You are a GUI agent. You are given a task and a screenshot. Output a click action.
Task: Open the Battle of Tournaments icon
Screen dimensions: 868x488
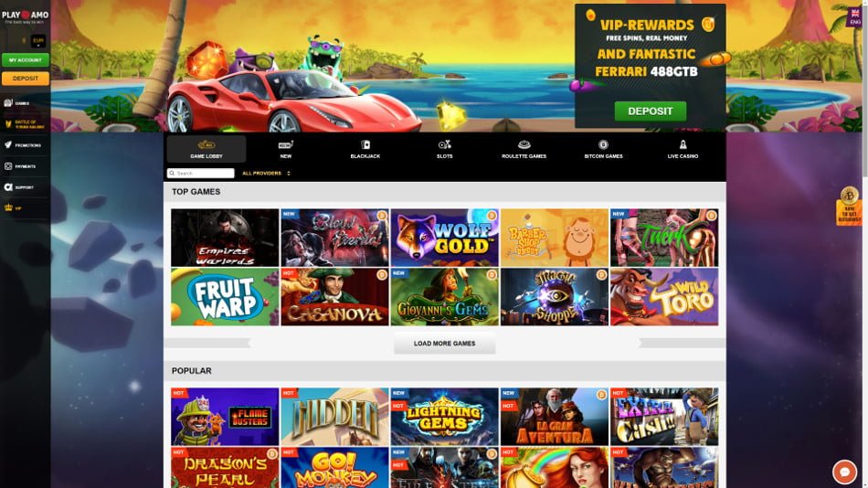click(8, 124)
